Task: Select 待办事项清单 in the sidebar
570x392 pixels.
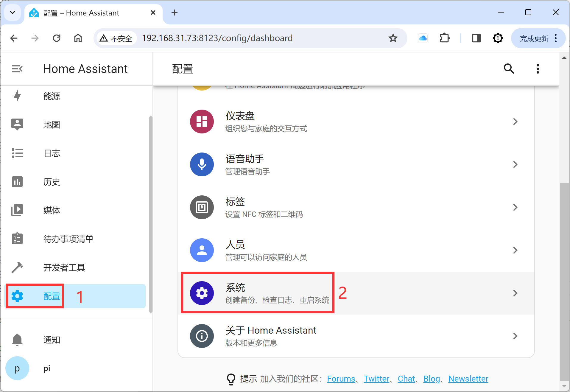Action: click(x=76, y=239)
